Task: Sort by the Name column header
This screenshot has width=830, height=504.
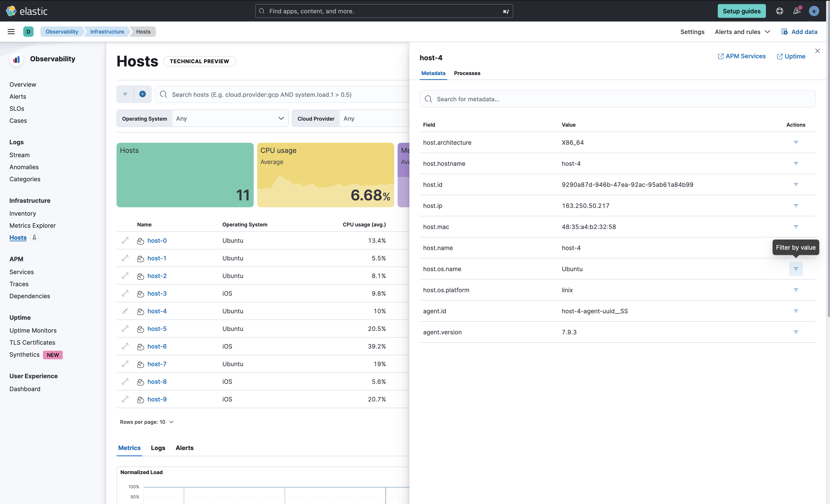Action: coord(144,224)
